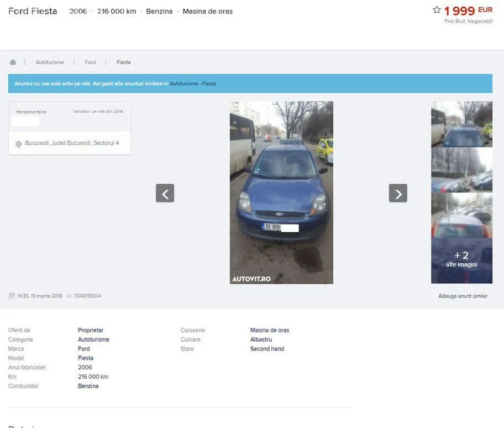Click the seller location 'Bucuresti, Sectorul 4'

[x=72, y=143]
